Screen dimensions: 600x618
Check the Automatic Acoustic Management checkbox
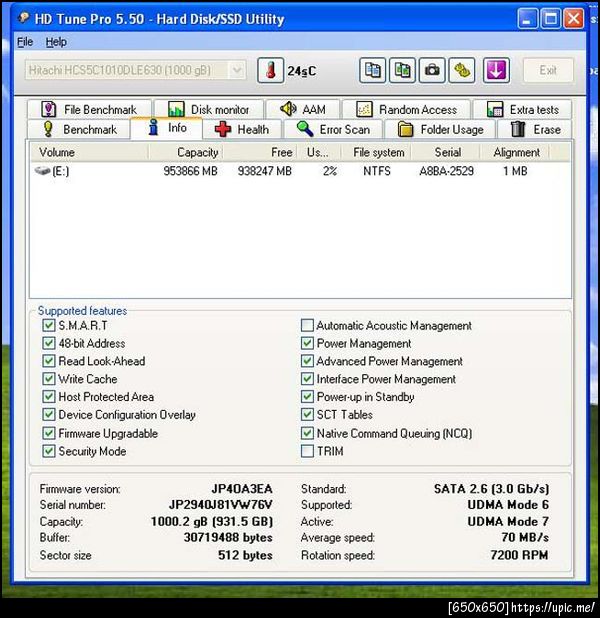click(307, 326)
